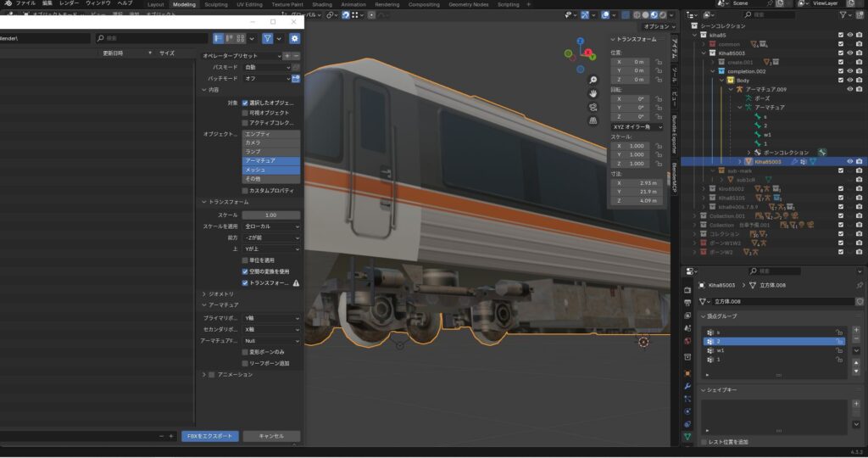This screenshot has width=868, height=458.
Task: Open the green Object Data properties tab
Action: (x=687, y=437)
